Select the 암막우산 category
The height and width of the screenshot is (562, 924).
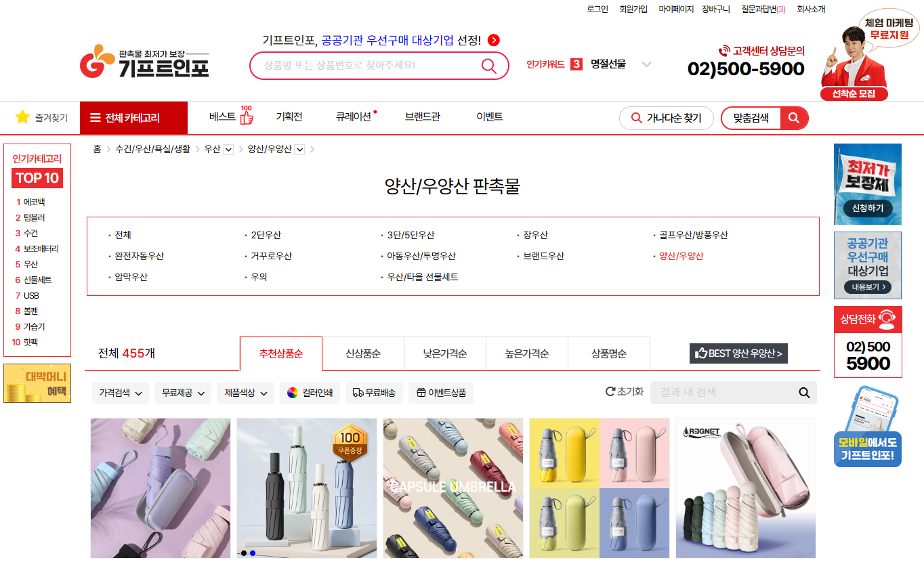(131, 278)
